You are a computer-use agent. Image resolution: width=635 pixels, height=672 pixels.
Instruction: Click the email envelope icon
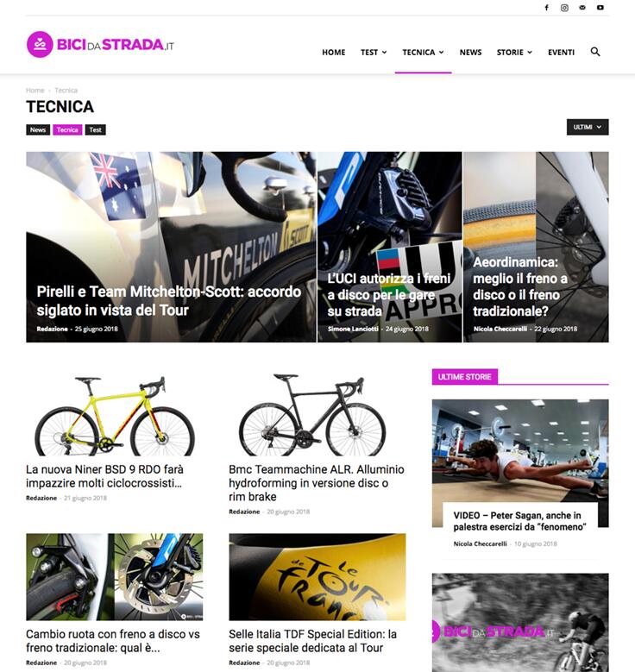(x=582, y=8)
